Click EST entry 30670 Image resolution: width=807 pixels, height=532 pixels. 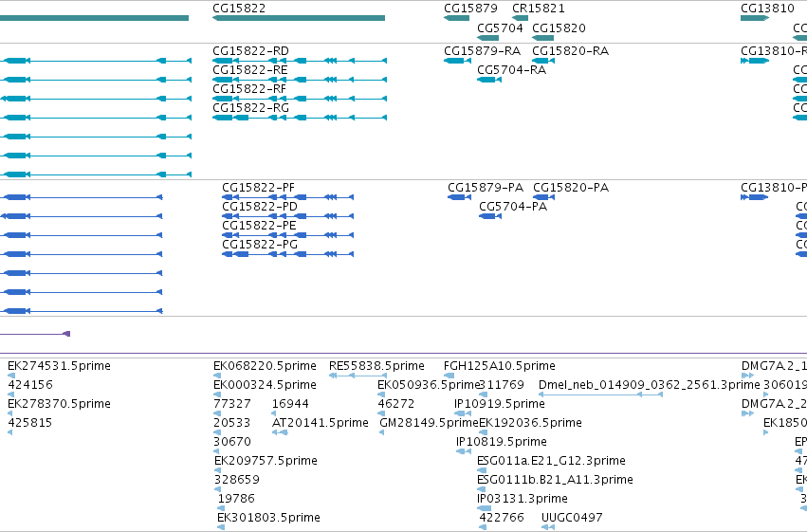(232, 442)
